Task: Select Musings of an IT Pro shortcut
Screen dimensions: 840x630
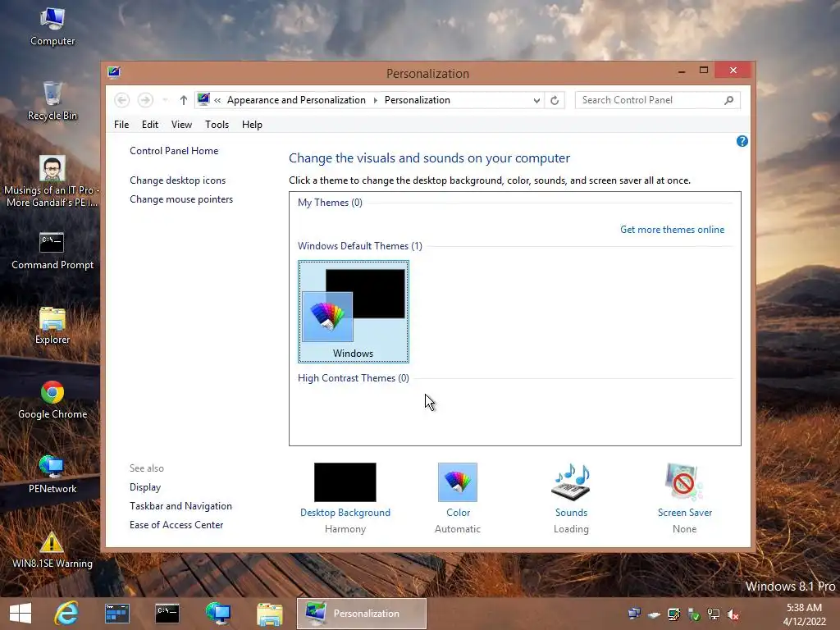Action: [52, 181]
